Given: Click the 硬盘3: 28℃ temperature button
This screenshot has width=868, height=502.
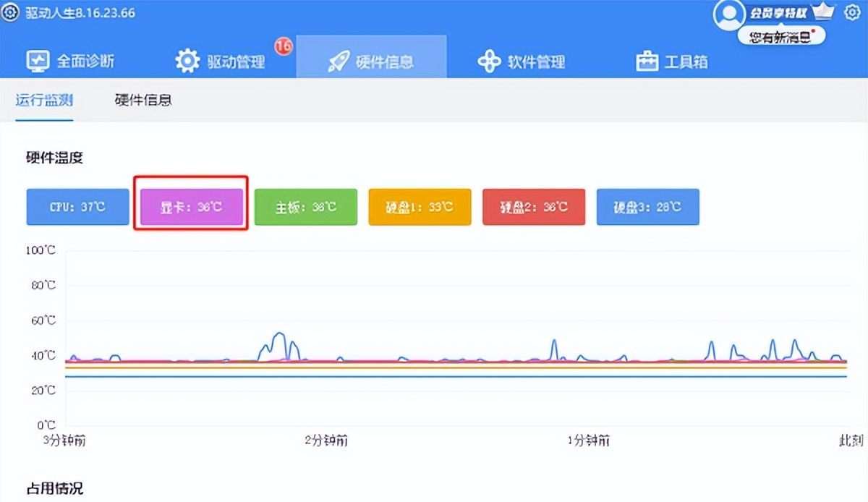Looking at the screenshot, I should (x=648, y=207).
